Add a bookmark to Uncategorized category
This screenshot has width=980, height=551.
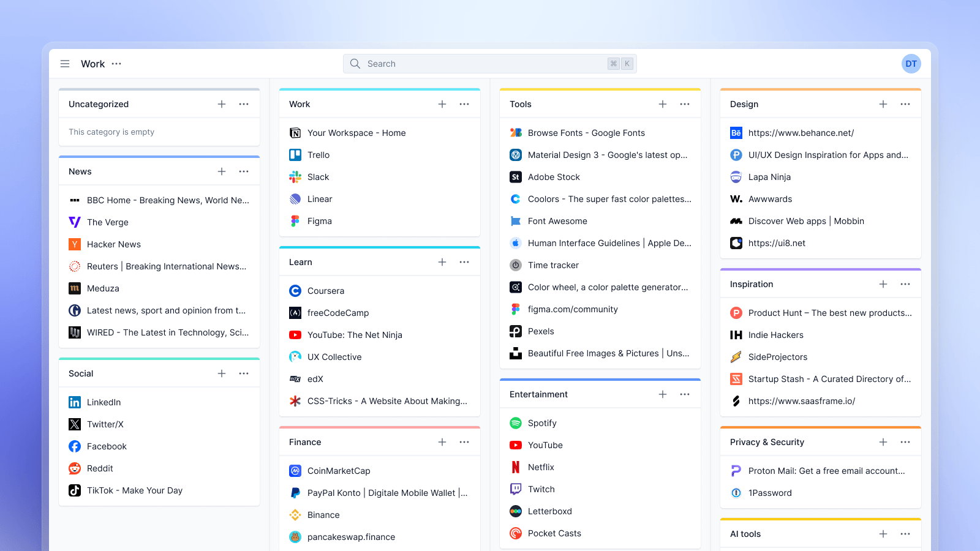(222, 104)
